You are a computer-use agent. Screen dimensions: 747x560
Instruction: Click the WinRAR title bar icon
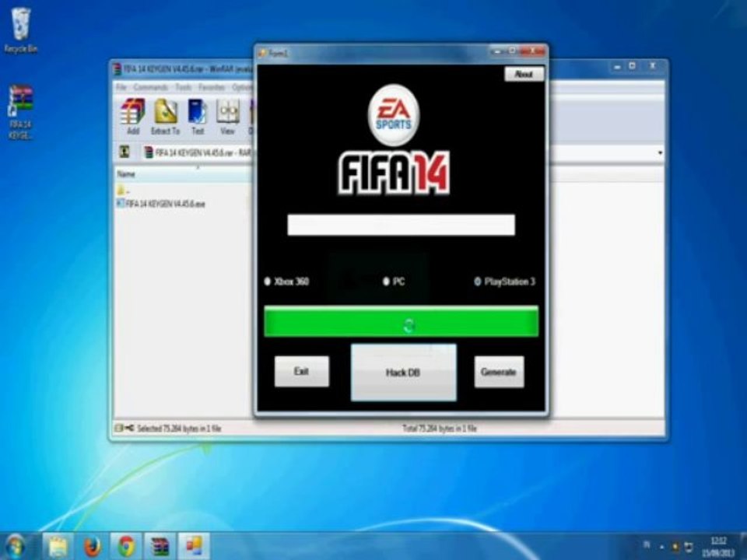point(117,69)
